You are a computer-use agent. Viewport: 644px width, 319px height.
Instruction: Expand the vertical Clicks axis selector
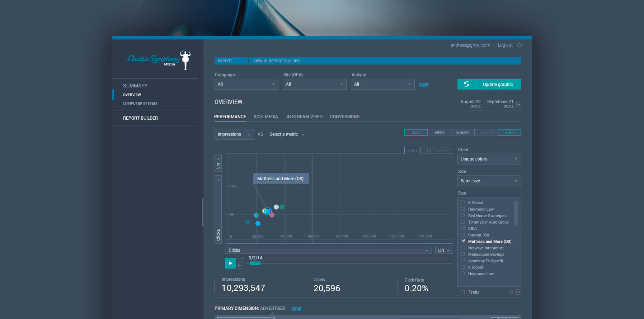coord(218,209)
